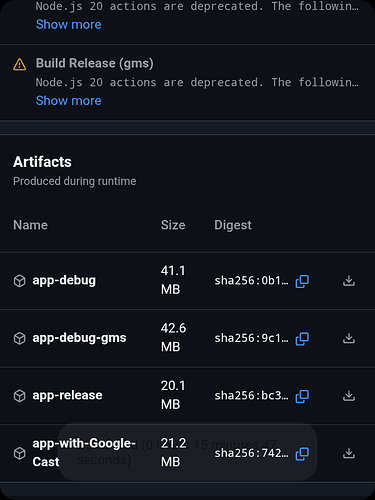
Task: Click the Name column header
Action: pyautogui.click(x=30, y=225)
